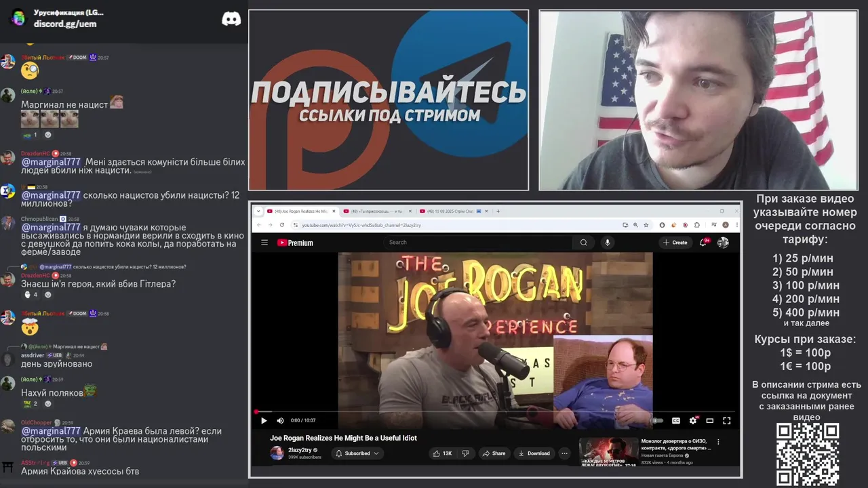The width and height of the screenshot is (868, 488).
Task: Share the video
Action: [494, 453]
